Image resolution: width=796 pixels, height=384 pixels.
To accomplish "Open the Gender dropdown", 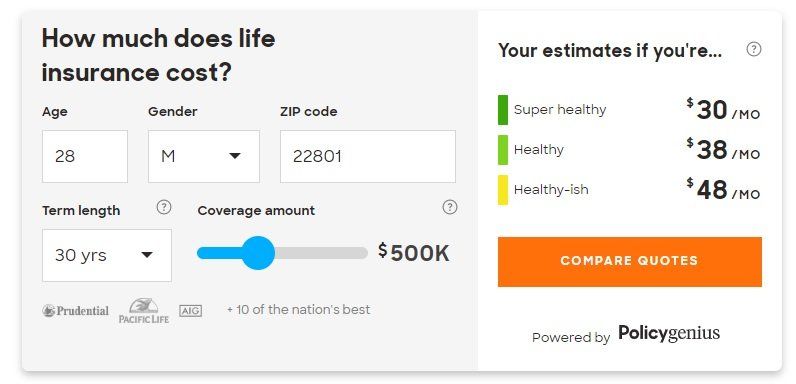I will tap(204, 156).
